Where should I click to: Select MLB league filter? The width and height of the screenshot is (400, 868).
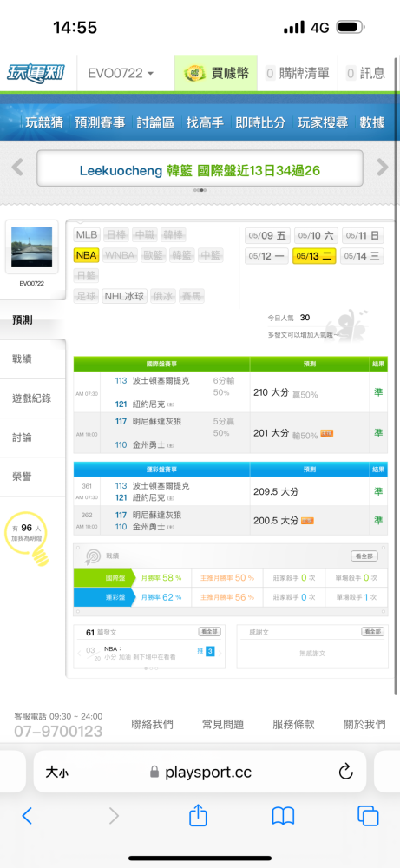pos(87,234)
